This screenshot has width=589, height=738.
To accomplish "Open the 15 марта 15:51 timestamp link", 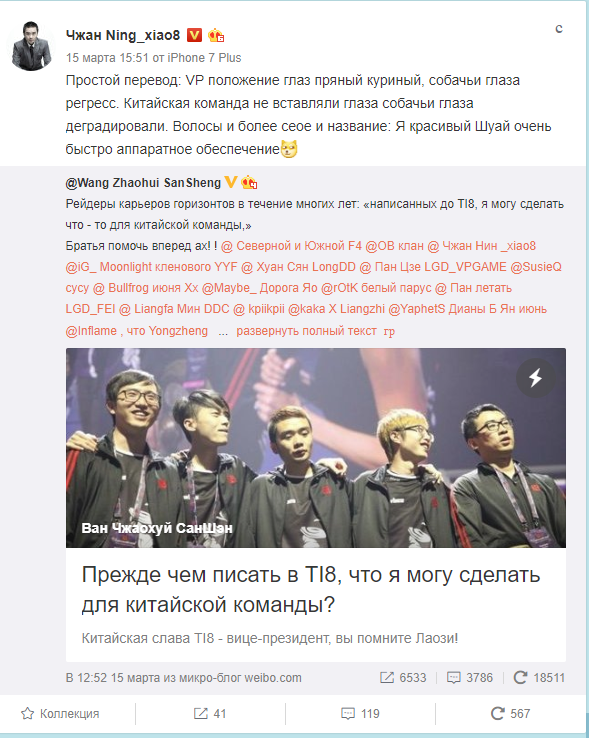I will coord(107,58).
